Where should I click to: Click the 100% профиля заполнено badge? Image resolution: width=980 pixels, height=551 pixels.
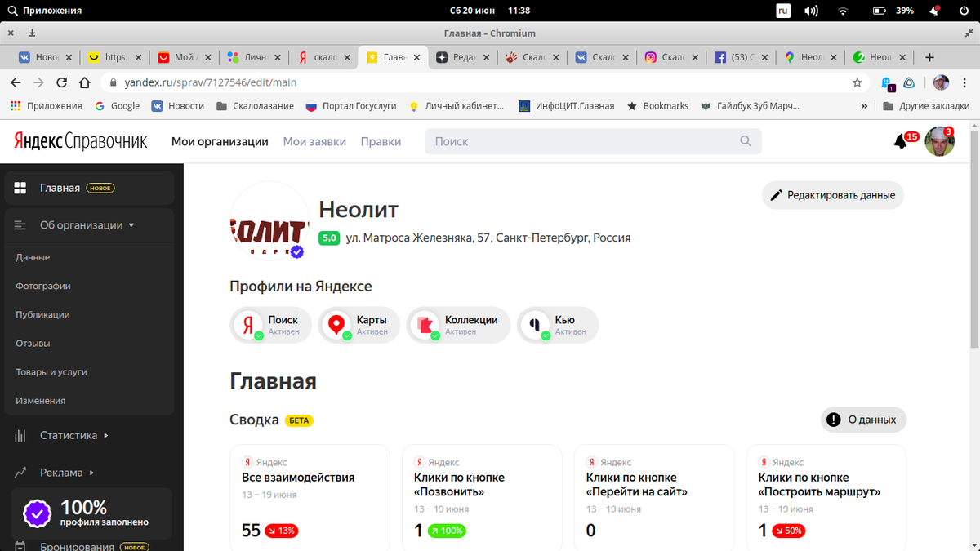[x=91, y=513]
